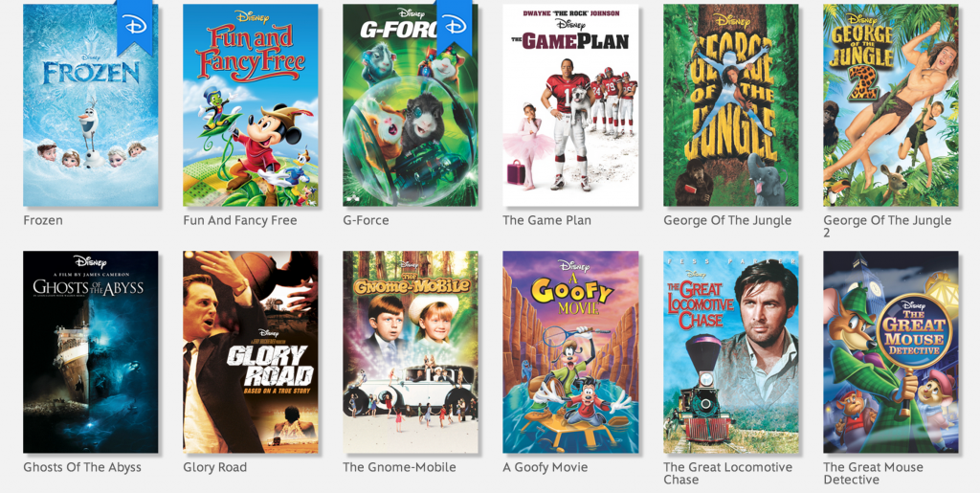The image size is (980, 493).
Task: Click the Disney ribbon badge on G-Force
Action: click(454, 26)
